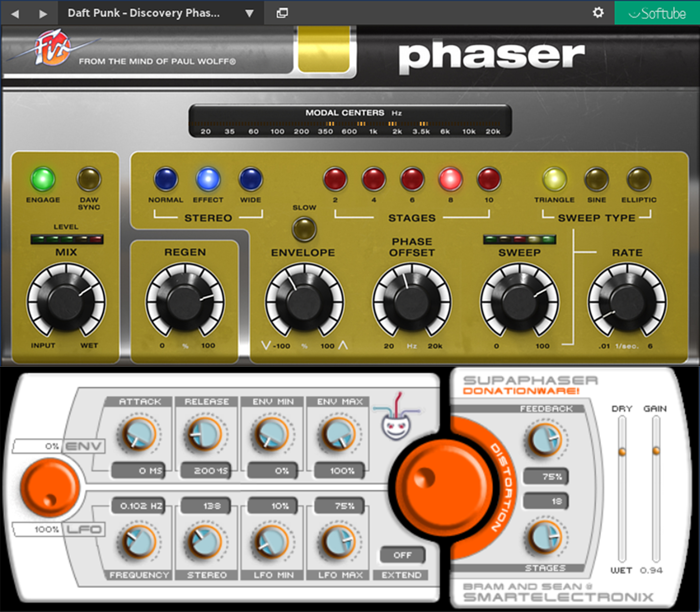Click the settings gear icon
700x612 pixels.
598,13
